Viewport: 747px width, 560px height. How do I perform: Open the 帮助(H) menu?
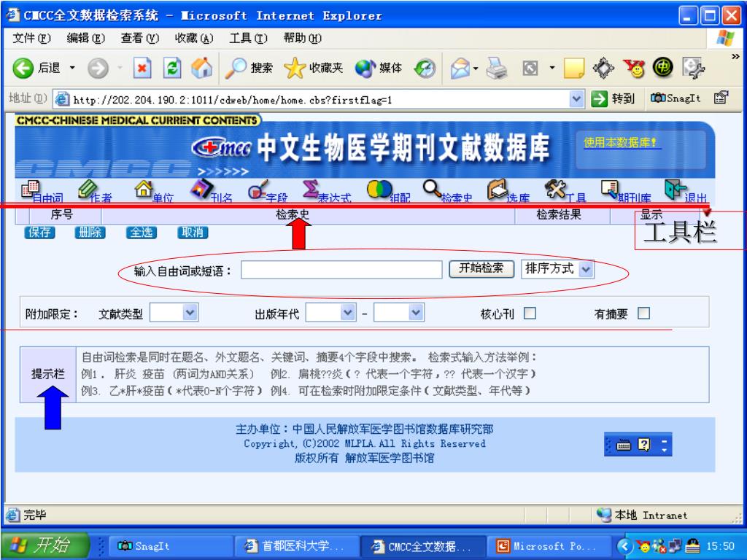pos(303,38)
